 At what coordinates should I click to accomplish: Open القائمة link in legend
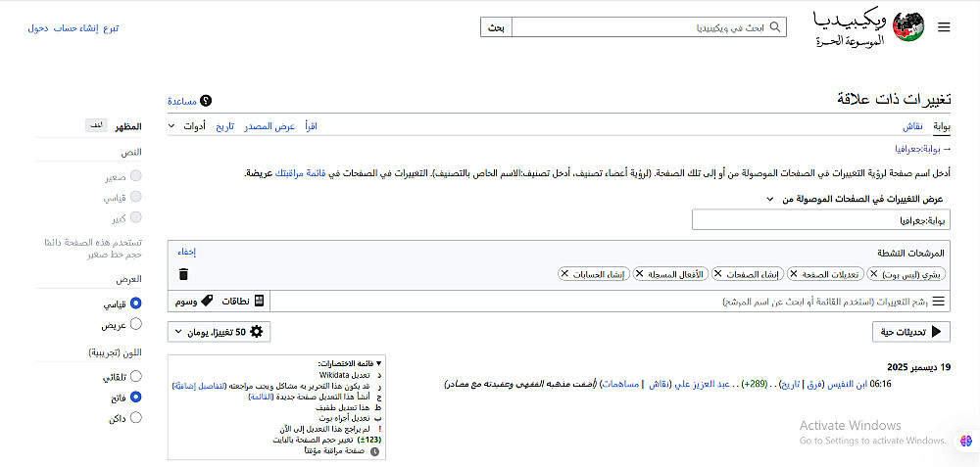259,397
